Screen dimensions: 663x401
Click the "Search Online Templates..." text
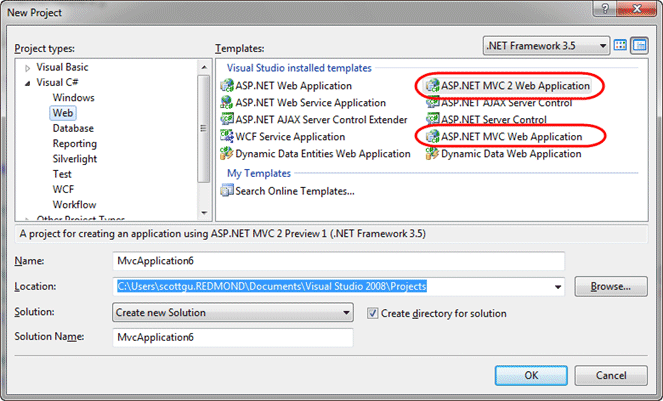295,191
